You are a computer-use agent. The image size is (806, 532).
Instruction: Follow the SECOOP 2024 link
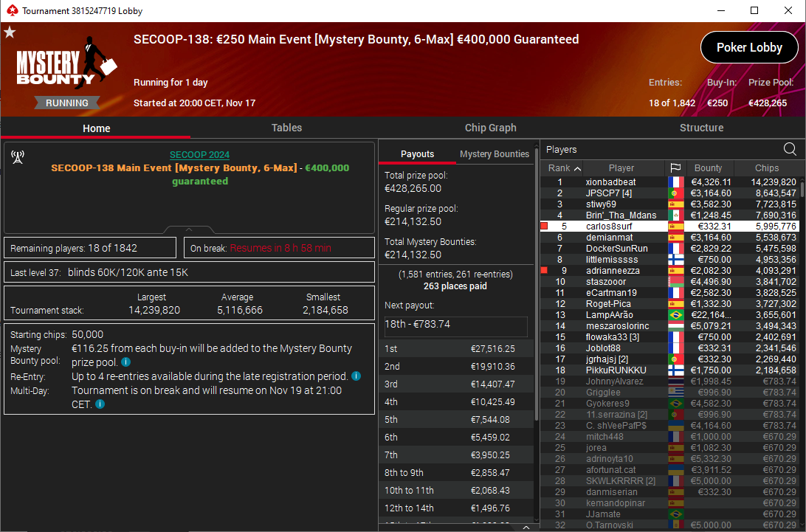tap(199, 155)
